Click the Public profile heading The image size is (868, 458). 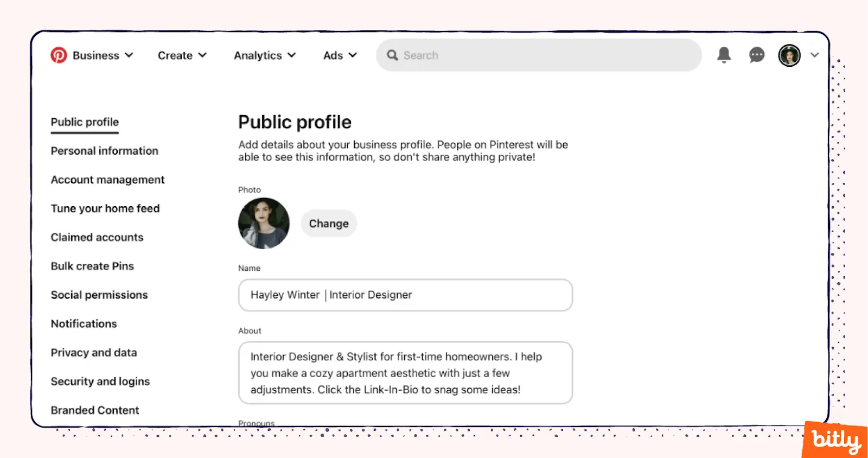pos(295,122)
